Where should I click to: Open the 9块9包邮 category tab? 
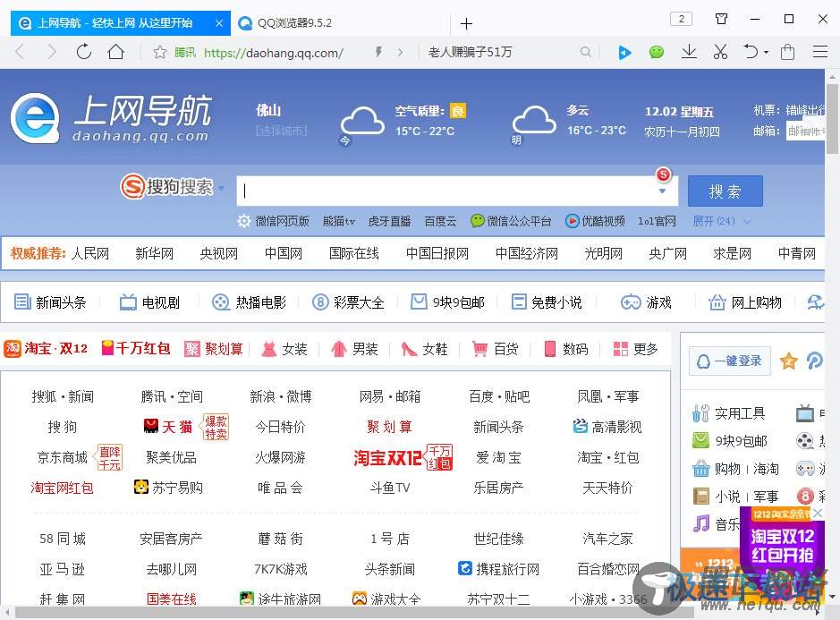(448, 302)
